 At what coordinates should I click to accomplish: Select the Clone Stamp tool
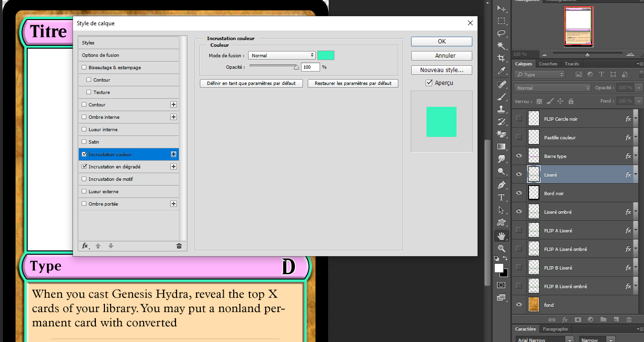point(501,109)
